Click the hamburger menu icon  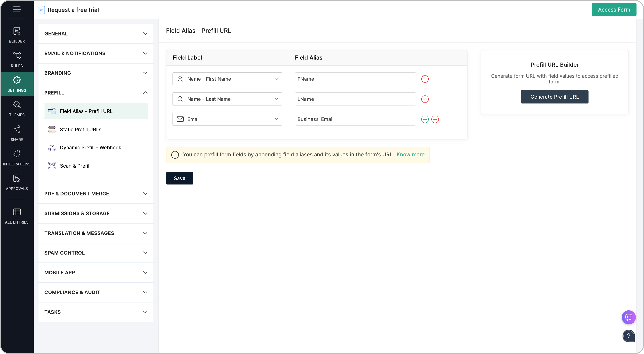click(17, 9)
